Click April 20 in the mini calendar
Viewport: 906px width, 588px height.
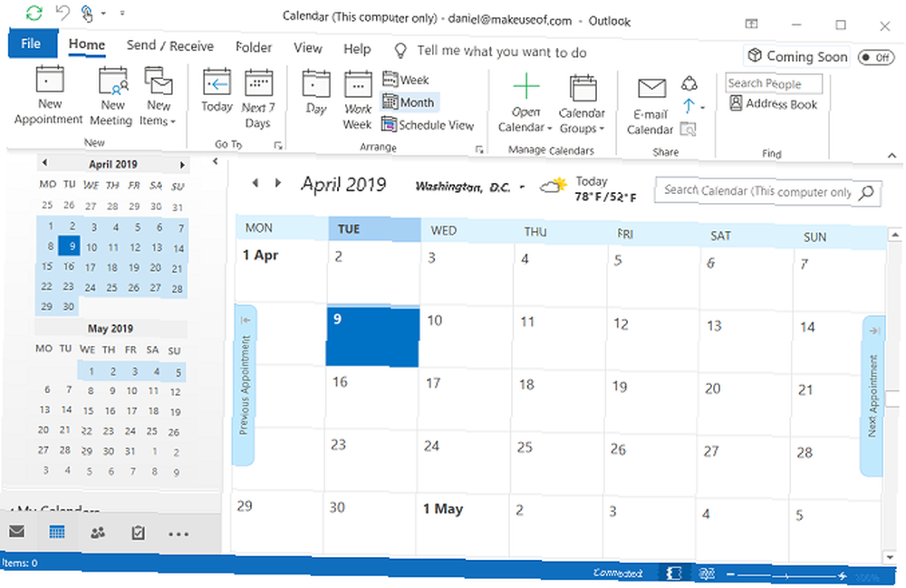[156, 268]
